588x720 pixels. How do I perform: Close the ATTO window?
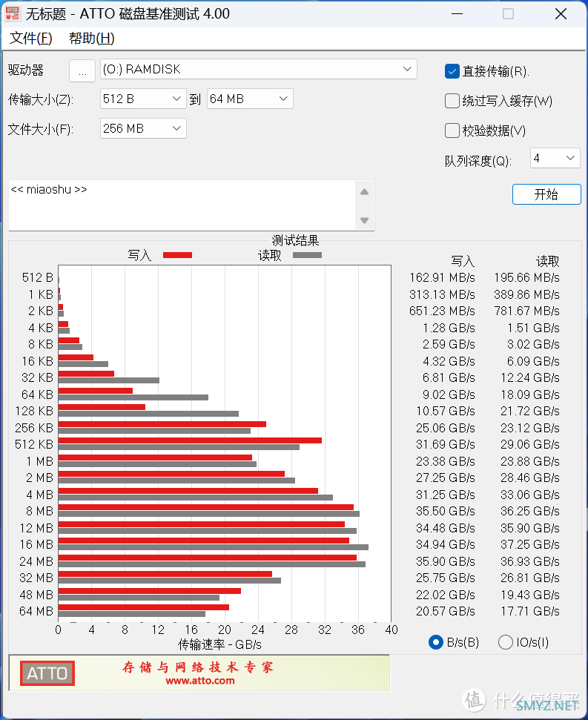[x=561, y=14]
